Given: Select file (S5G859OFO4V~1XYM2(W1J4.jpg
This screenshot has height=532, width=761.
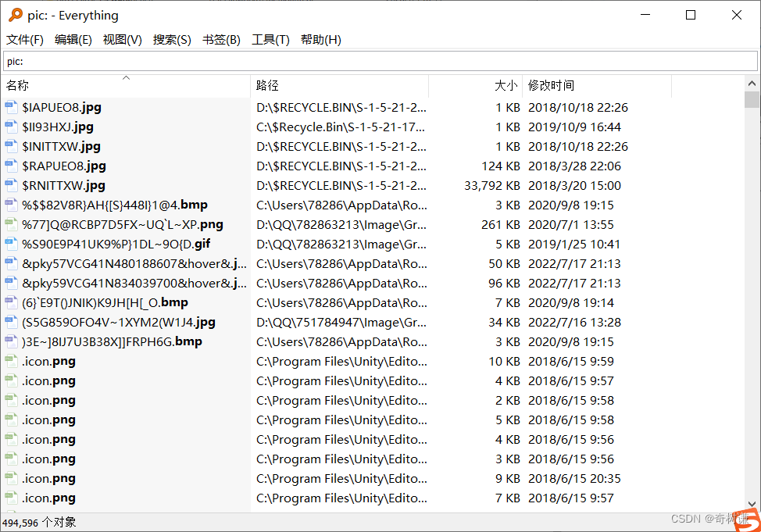Looking at the screenshot, I should pyautogui.click(x=119, y=322).
